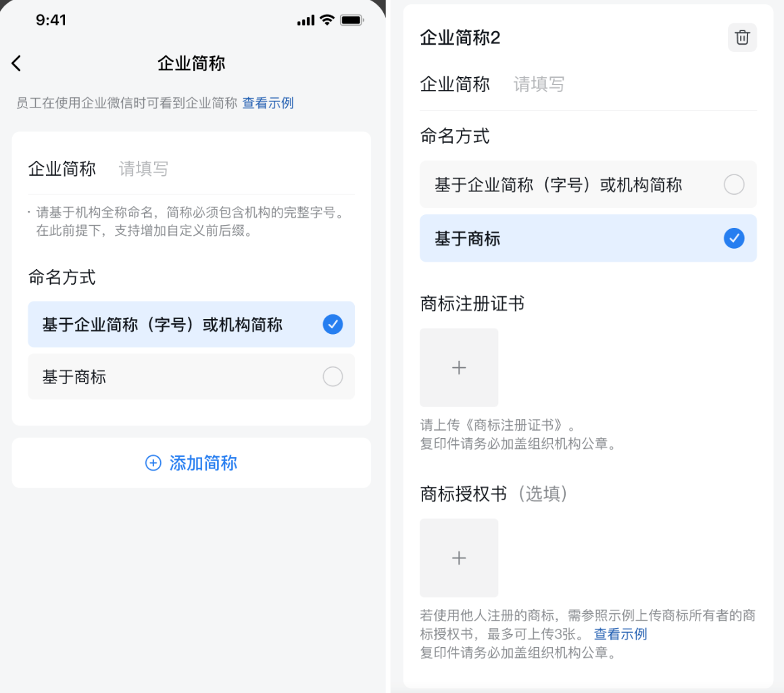Tap 命名方式 label in 企业简称2 card

tap(454, 136)
